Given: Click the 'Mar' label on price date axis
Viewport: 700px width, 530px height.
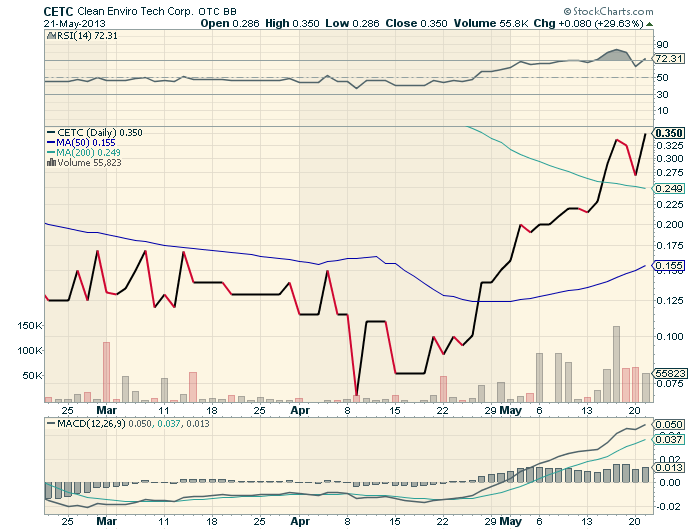Looking at the screenshot, I should [107, 410].
